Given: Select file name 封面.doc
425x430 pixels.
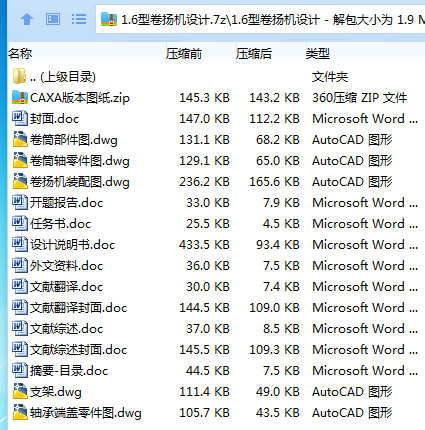Looking at the screenshot, I should (x=54, y=119).
